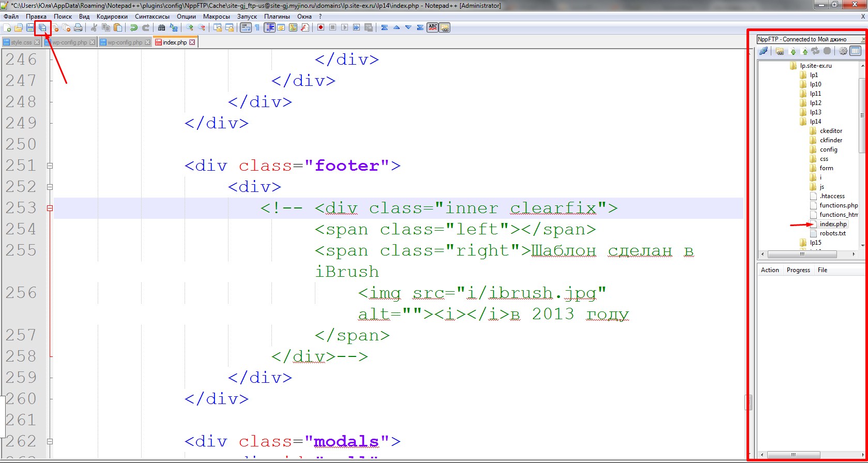Start macro recording with the red dot icon
Image resolution: width=868 pixels, height=463 pixels.
tap(321, 27)
